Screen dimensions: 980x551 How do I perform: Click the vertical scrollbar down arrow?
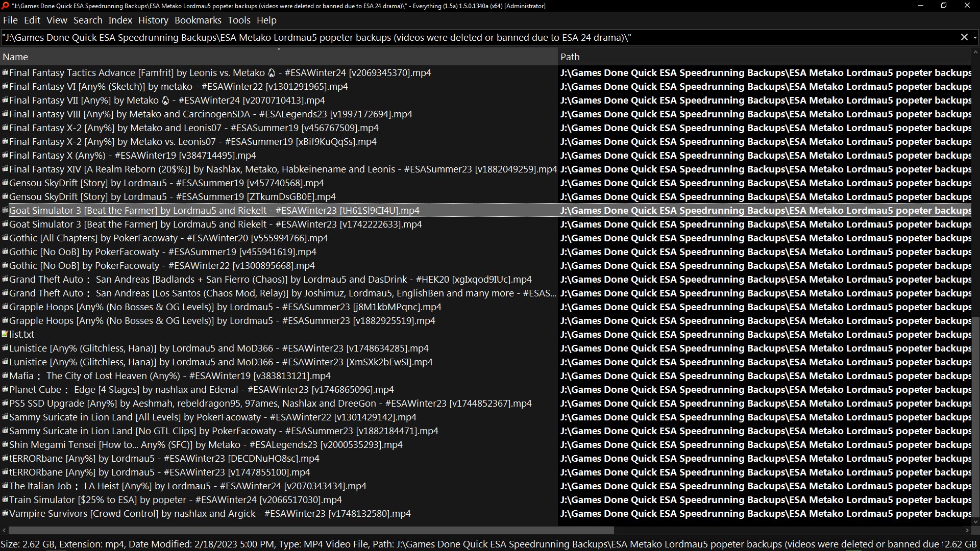point(975,522)
